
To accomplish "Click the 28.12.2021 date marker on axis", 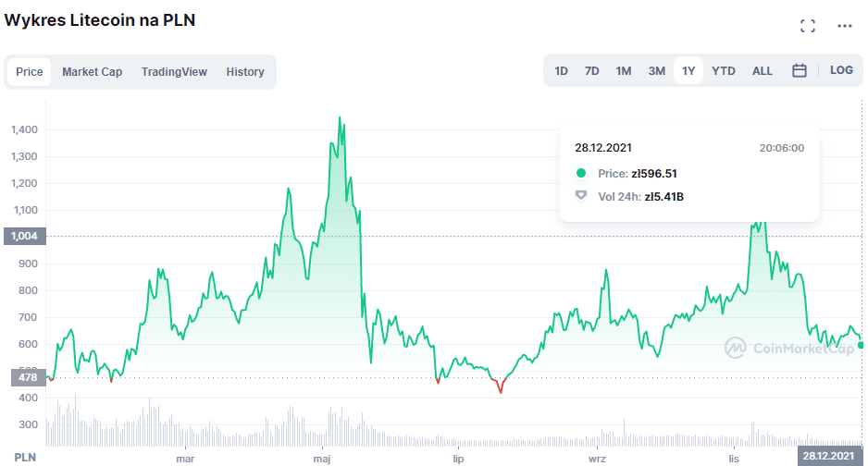I will (828, 457).
